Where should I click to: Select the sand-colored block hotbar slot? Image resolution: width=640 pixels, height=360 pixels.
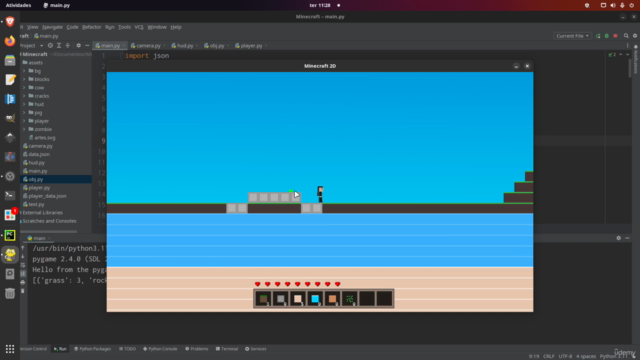coord(298,299)
